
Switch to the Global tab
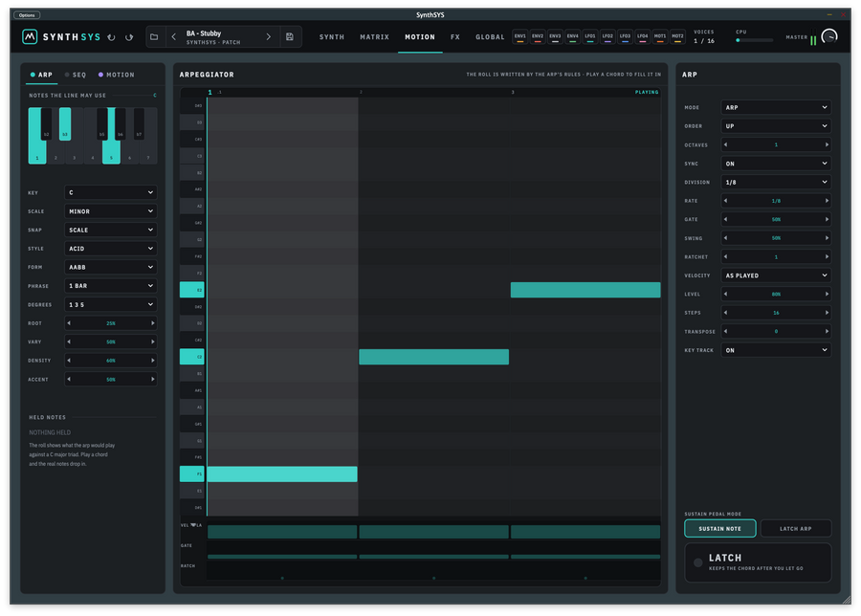(490, 37)
